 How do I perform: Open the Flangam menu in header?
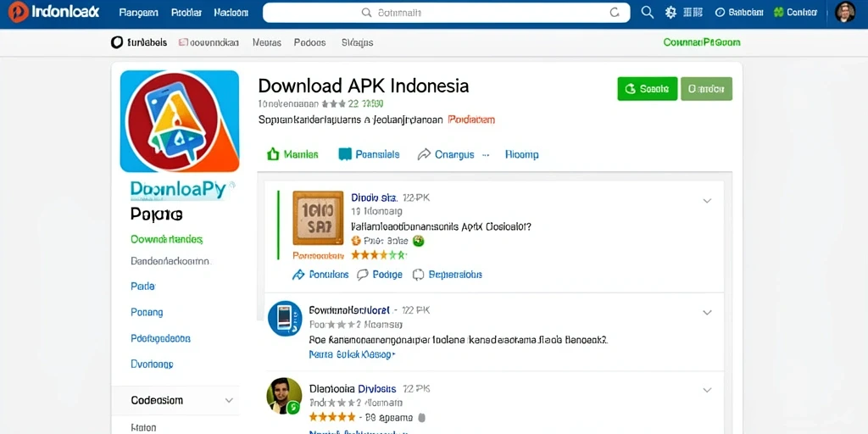pyautogui.click(x=138, y=12)
